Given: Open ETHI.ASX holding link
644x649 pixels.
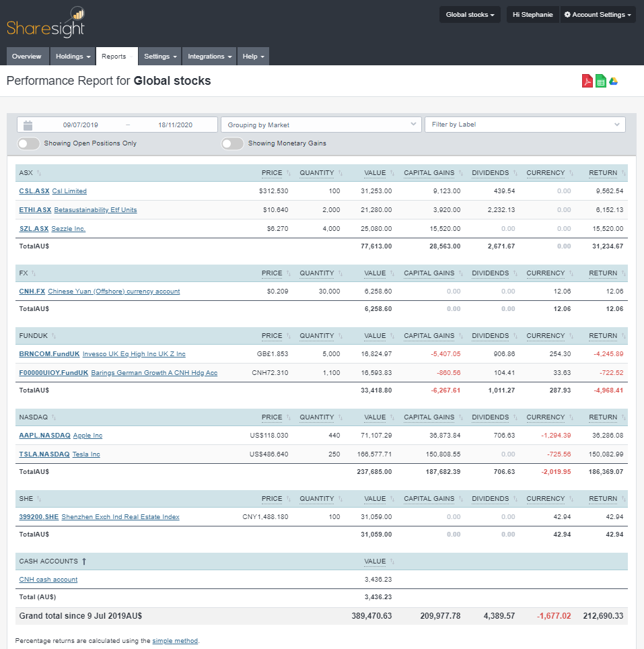Looking at the screenshot, I should click(x=35, y=210).
